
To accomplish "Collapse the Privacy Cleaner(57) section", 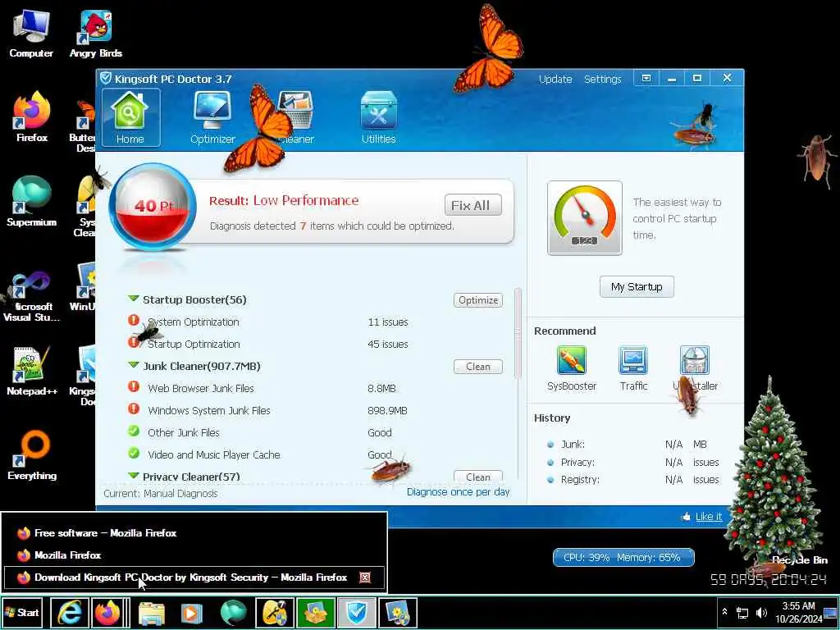I will [x=134, y=476].
